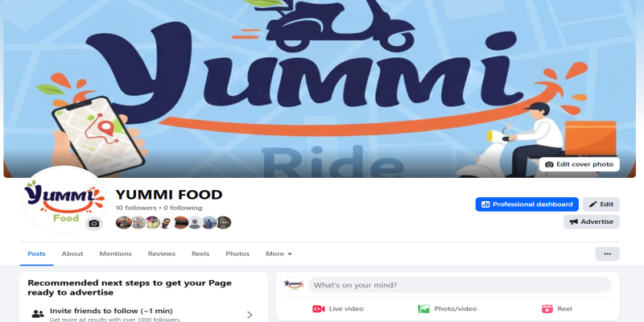Screen dimensions: 644x322
Task: Click the Advertise megaphone button
Action: click(592, 222)
